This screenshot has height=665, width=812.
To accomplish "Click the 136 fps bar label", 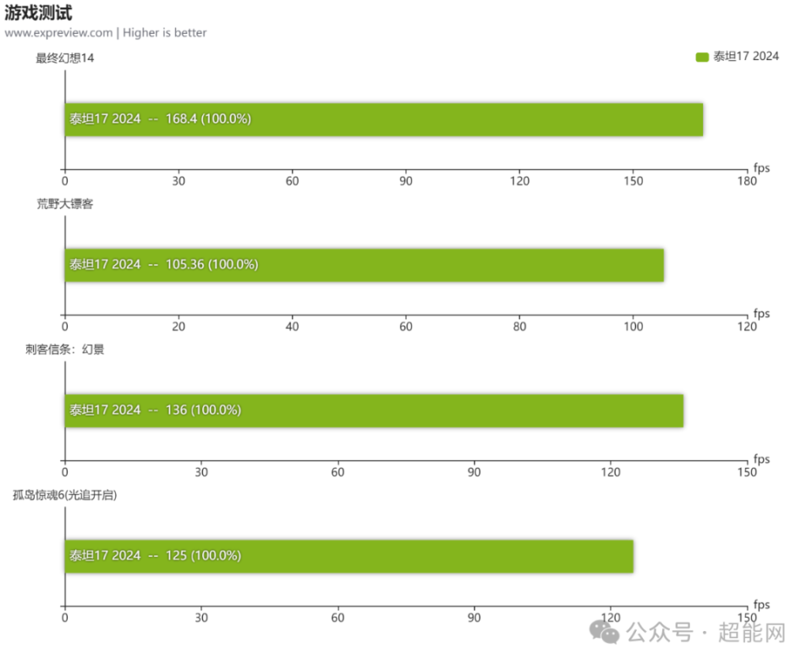I will [155, 410].
